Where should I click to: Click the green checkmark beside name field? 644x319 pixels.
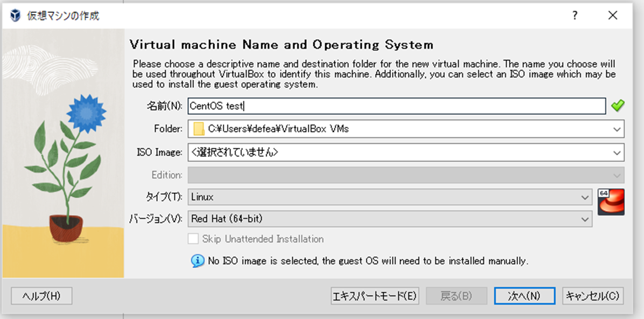click(x=618, y=106)
